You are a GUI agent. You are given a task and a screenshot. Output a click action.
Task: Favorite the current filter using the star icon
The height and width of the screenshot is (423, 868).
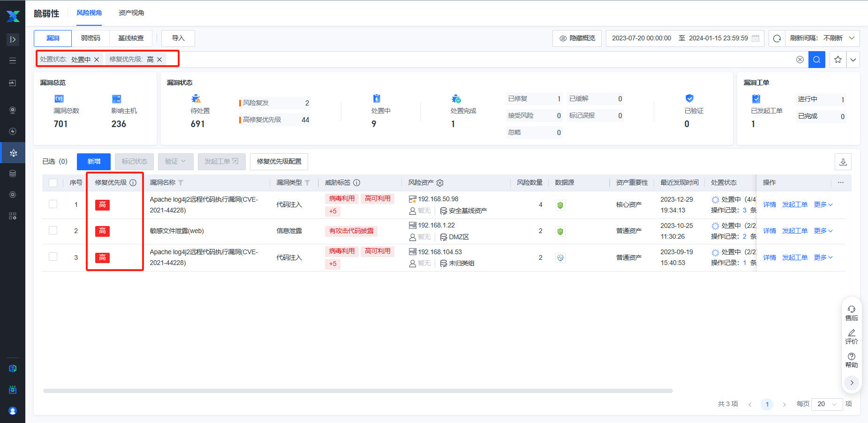coord(838,60)
